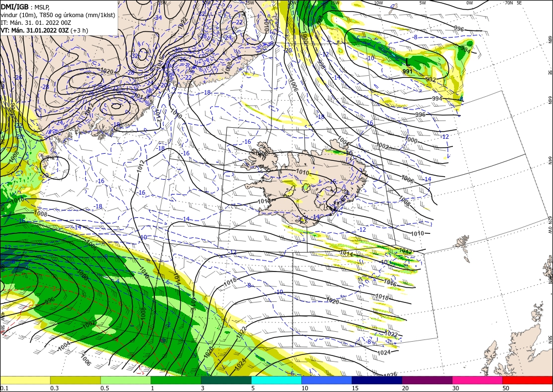Click the 'vindur (10m), T850 og úrkoma' line
This screenshot has height=392, width=553.
58,15
